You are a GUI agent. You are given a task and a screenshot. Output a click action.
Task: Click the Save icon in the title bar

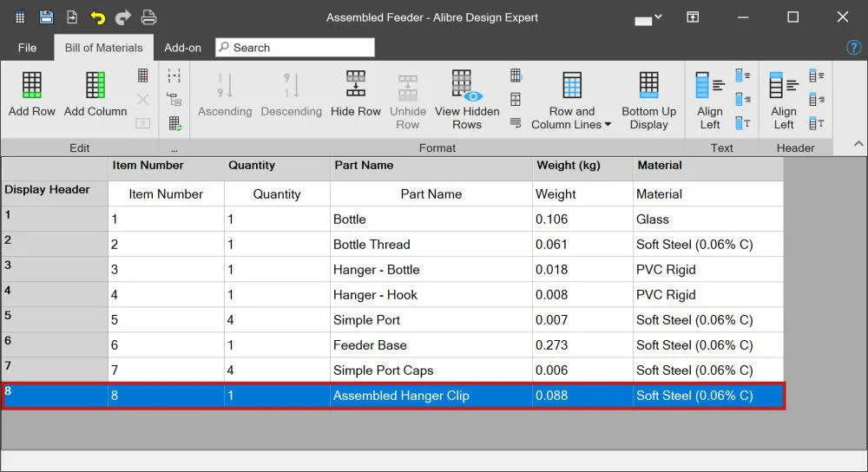[47, 17]
